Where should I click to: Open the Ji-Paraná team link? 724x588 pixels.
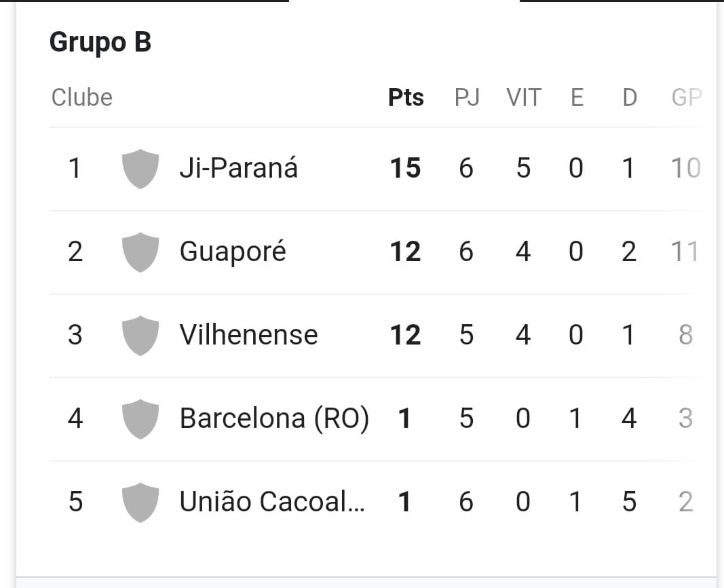pyautogui.click(x=238, y=168)
